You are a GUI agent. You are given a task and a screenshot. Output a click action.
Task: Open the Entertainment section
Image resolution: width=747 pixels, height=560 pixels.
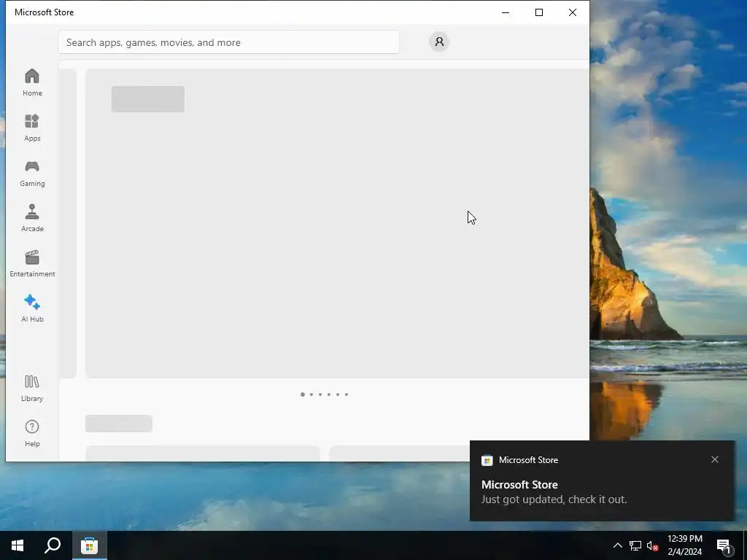32,263
